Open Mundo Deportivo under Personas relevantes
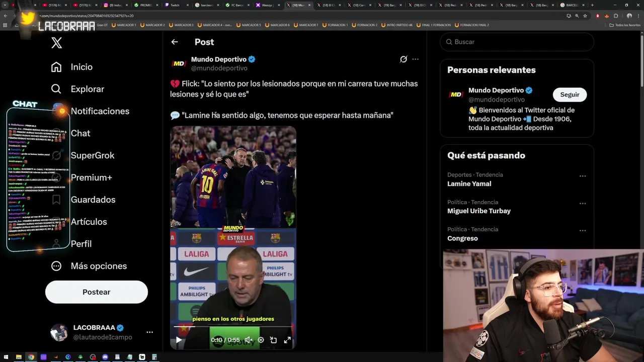This screenshot has width=644, height=362. (496, 90)
